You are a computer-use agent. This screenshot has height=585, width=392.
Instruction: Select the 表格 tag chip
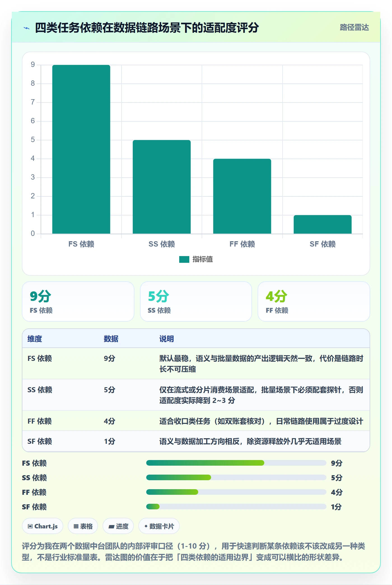83,526
